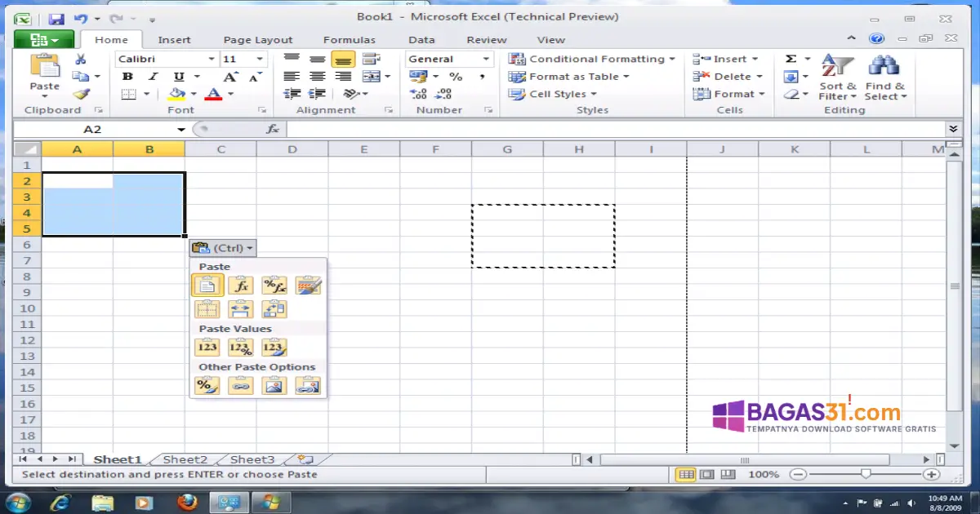The width and height of the screenshot is (980, 514).
Task: Click the Save icon in Quick Access toolbar
Action: tap(56, 18)
